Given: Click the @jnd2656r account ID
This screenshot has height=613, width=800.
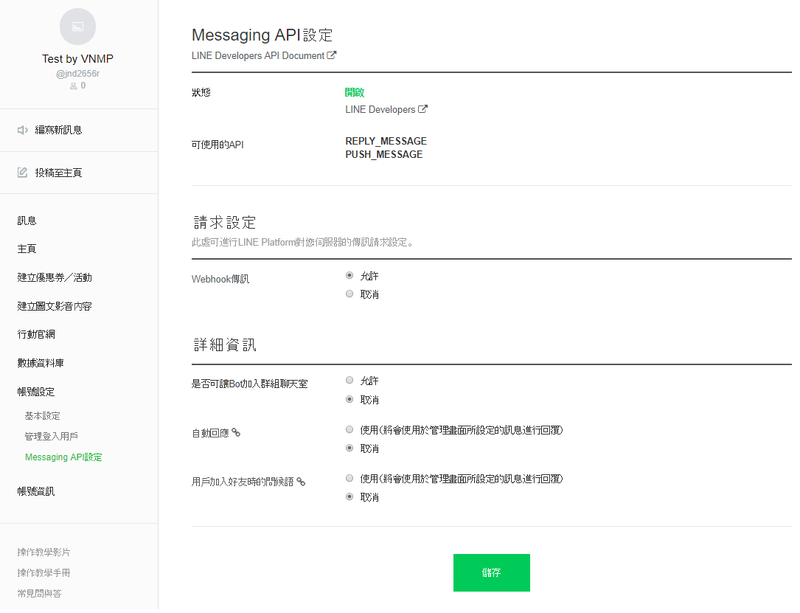Looking at the screenshot, I should point(78,73).
